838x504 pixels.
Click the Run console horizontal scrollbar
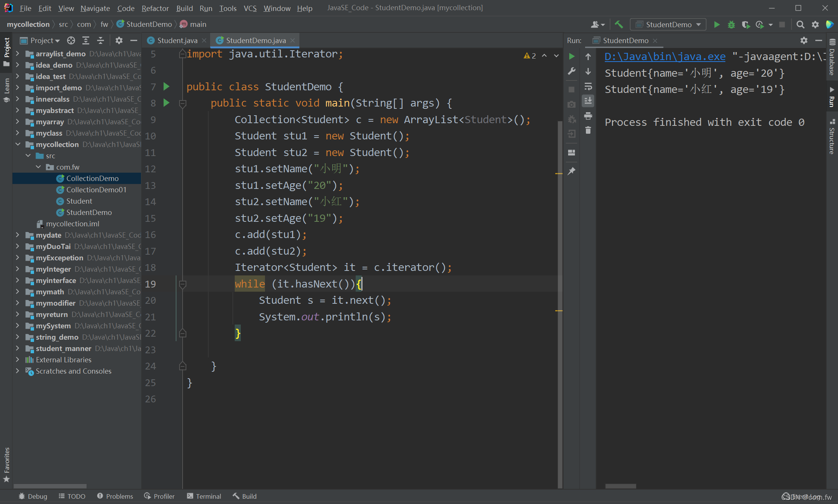[620, 486]
